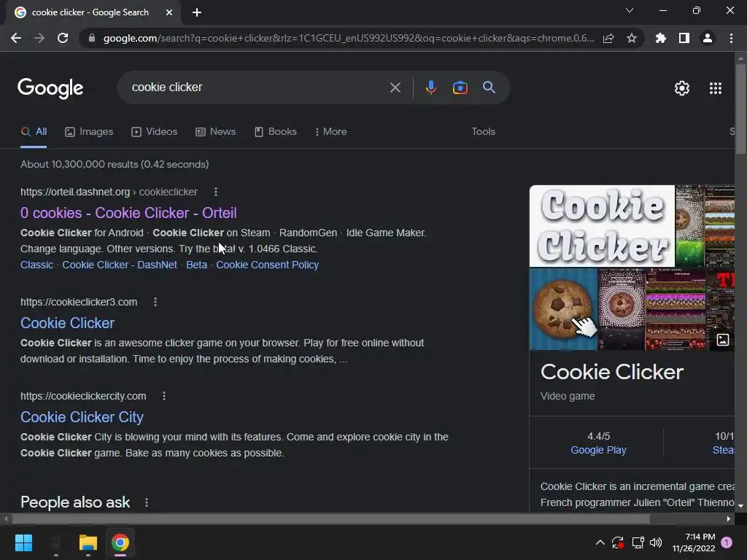
Task: Open the network icon in the tray
Action: [638, 542]
